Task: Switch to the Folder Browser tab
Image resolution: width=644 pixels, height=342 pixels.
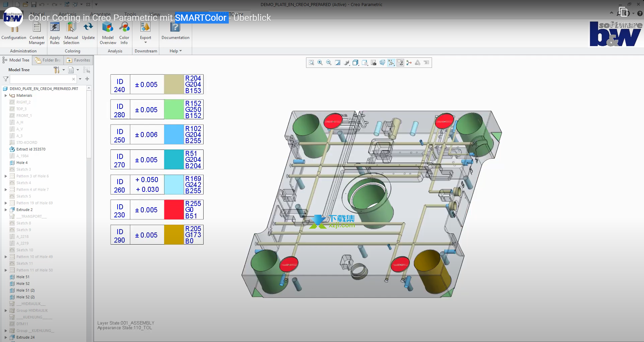Action: (x=48, y=60)
